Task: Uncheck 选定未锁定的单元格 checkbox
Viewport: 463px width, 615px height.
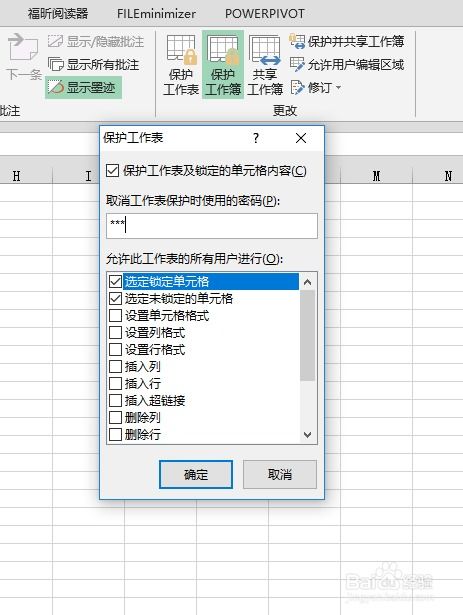Action: [x=115, y=298]
